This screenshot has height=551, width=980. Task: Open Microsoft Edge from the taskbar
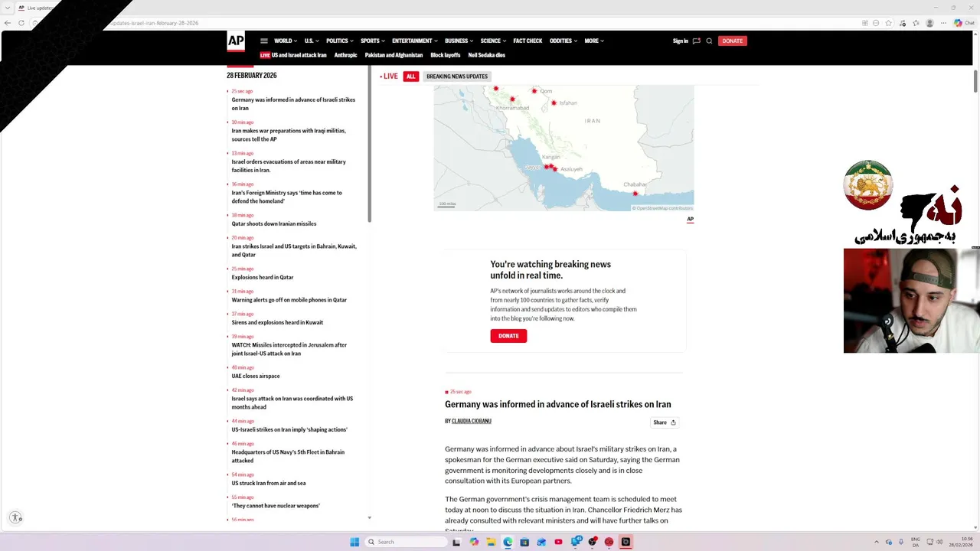[508, 542]
